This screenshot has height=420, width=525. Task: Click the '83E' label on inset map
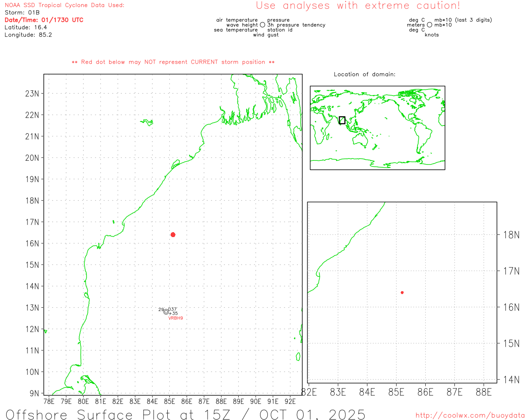[x=338, y=393]
